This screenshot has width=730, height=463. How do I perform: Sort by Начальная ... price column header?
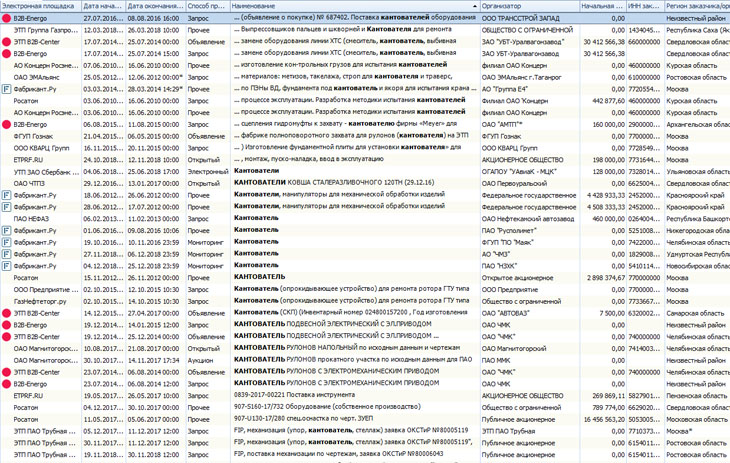[603, 6]
